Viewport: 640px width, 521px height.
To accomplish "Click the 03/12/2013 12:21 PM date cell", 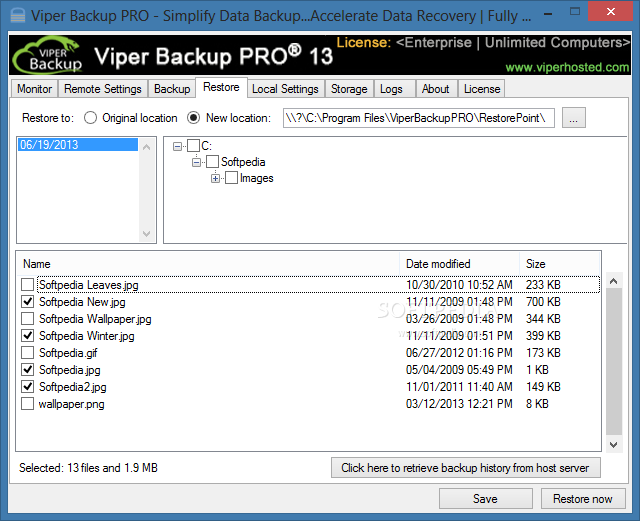I will pyautogui.click(x=459, y=404).
